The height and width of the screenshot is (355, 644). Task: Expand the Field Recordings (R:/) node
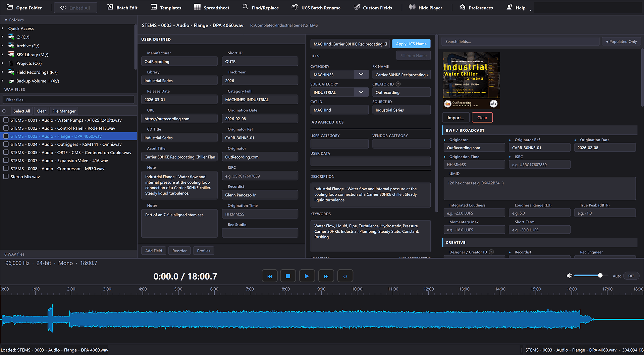click(3, 72)
